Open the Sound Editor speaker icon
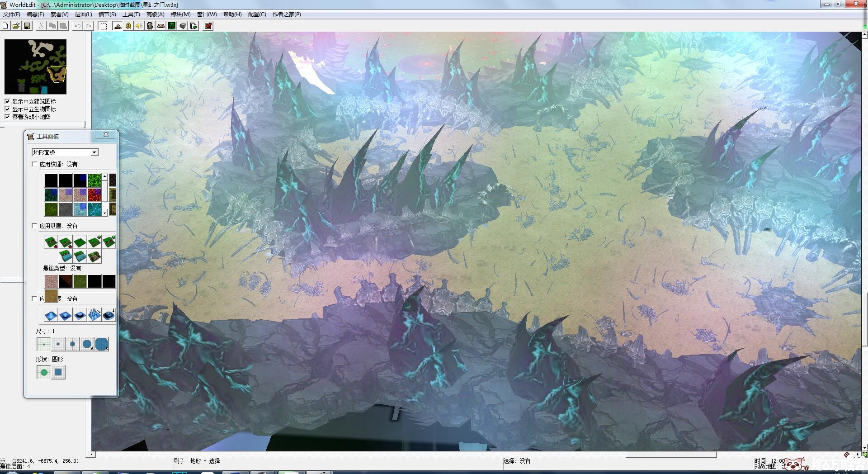This screenshot has height=474, width=868. (139, 26)
